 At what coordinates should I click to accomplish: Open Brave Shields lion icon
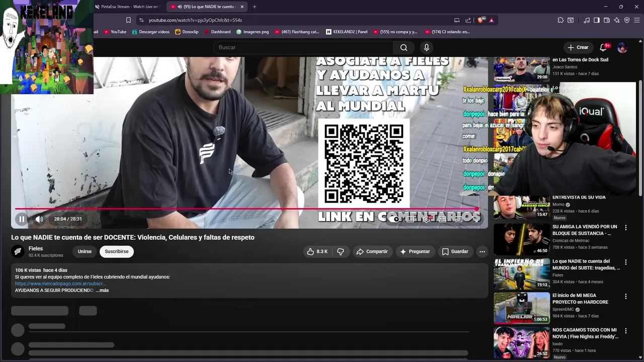click(x=481, y=20)
